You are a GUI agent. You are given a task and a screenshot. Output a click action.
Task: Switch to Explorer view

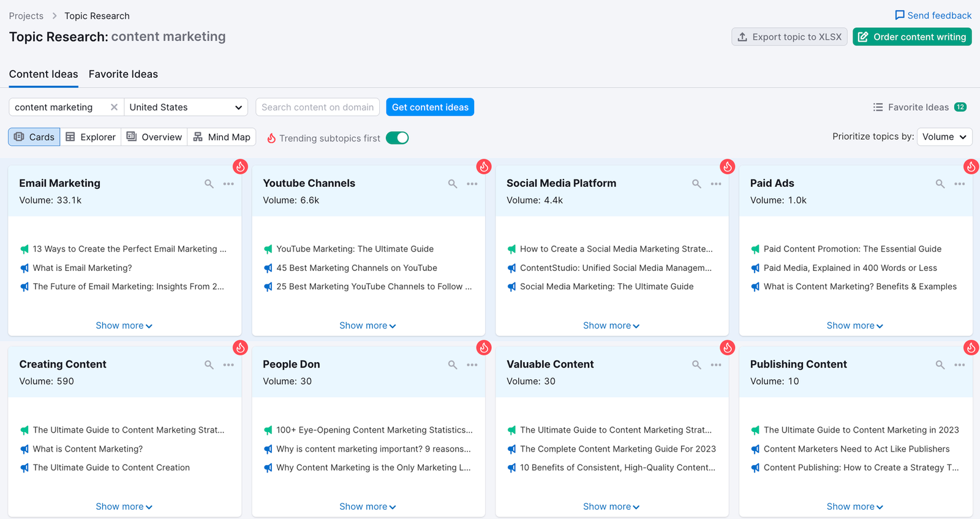(x=91, y=137)
